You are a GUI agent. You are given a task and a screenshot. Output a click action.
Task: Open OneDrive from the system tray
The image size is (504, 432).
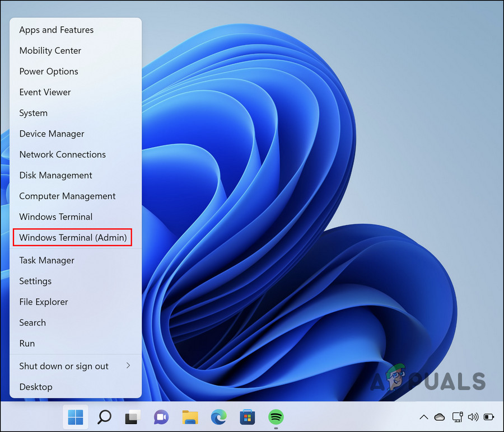point(440,417)
